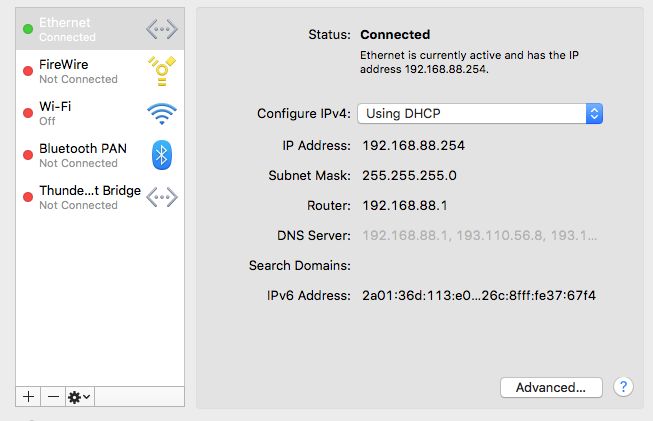Select the FireWire service

(100, 71)
